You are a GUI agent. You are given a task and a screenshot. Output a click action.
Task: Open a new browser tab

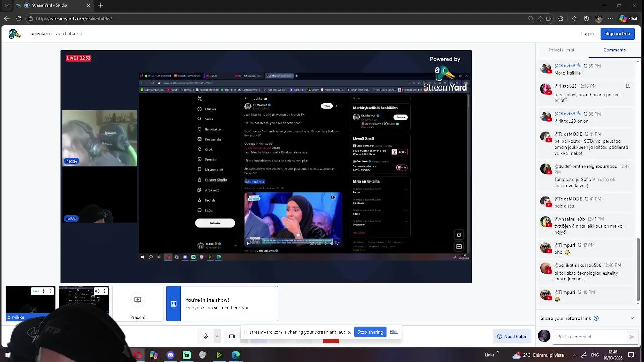[x=100, y=5]
